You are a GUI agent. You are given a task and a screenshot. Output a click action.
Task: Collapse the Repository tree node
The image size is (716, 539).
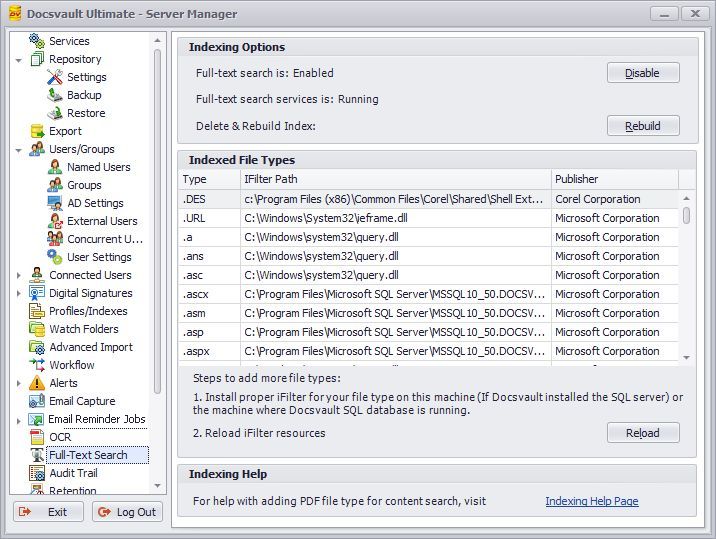click(19, 60)
